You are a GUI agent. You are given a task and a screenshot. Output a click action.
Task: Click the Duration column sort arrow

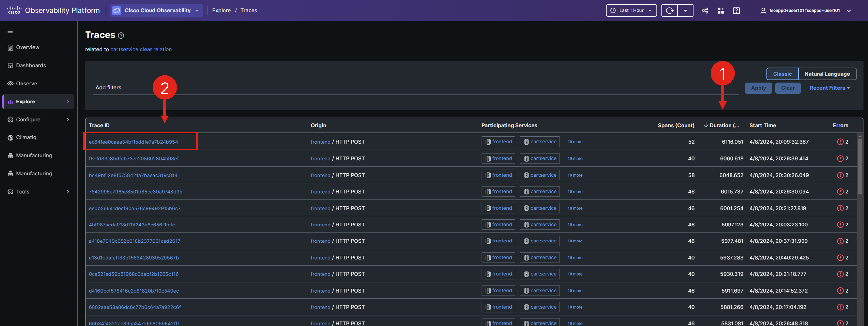point(706,125)
